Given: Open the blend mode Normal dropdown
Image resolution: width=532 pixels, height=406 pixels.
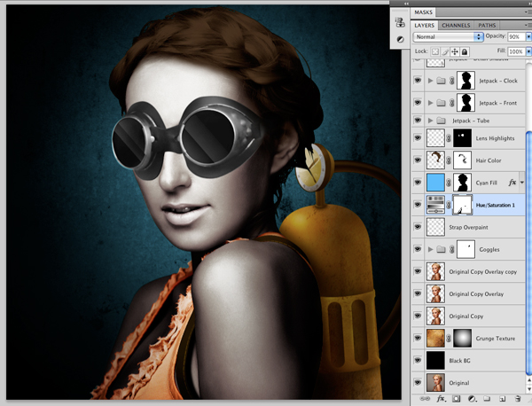Looking at the screenshot, I should click(448, 36).
